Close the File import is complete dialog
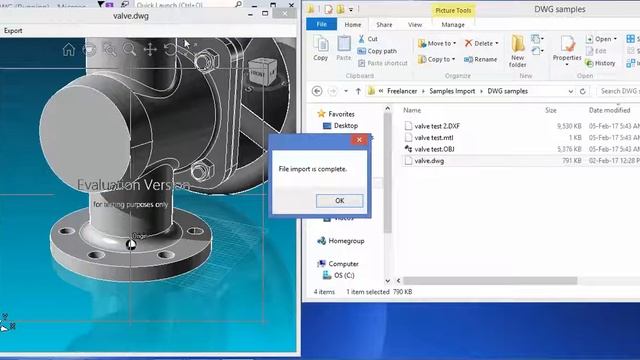The height and width of the screenshot is (360, 640). [359, 140]
